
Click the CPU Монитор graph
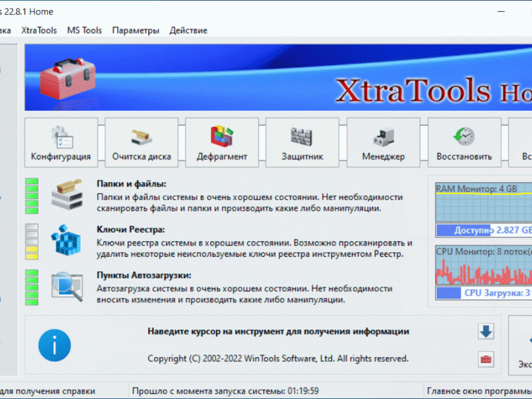(483, 265)
